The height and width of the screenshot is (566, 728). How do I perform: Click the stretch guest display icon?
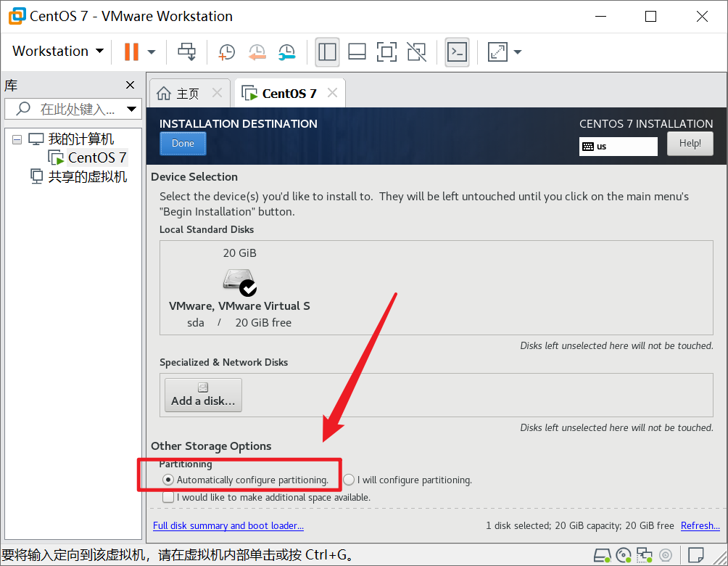[x=497, y=52]
